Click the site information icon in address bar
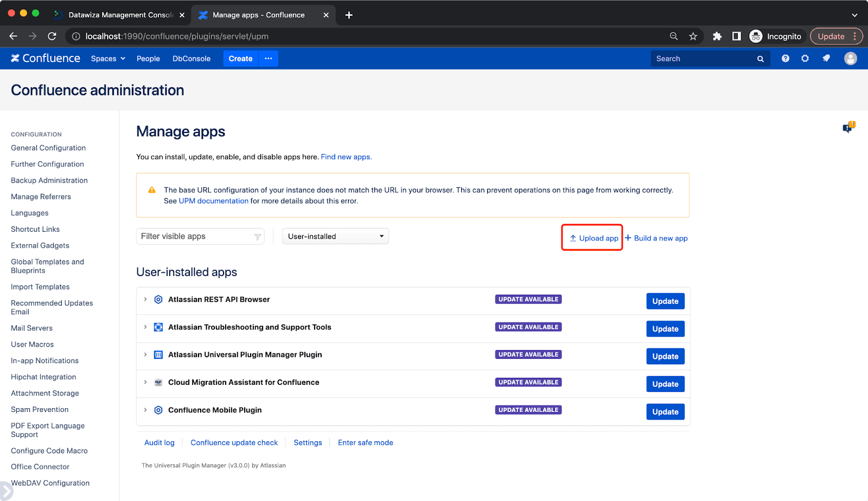This screenshot has height=501, width=868. tap(76, 36)
